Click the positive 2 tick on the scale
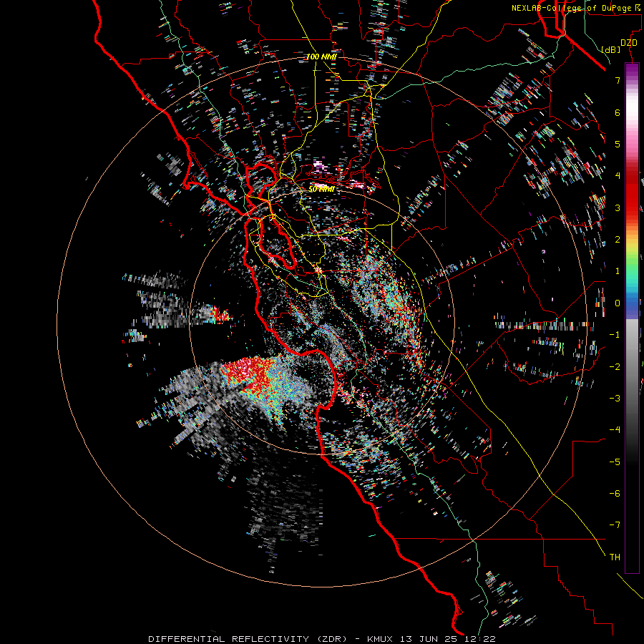 pos(618,240)
